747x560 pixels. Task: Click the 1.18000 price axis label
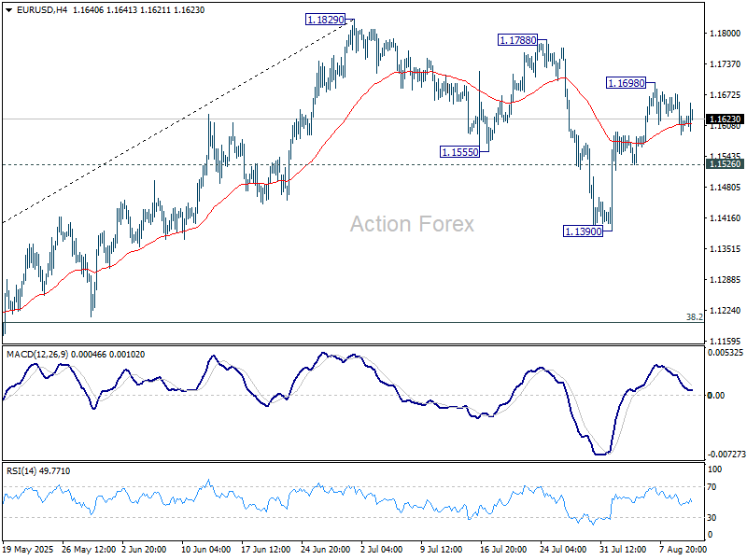pyautogui.click(x=723, y=34)
